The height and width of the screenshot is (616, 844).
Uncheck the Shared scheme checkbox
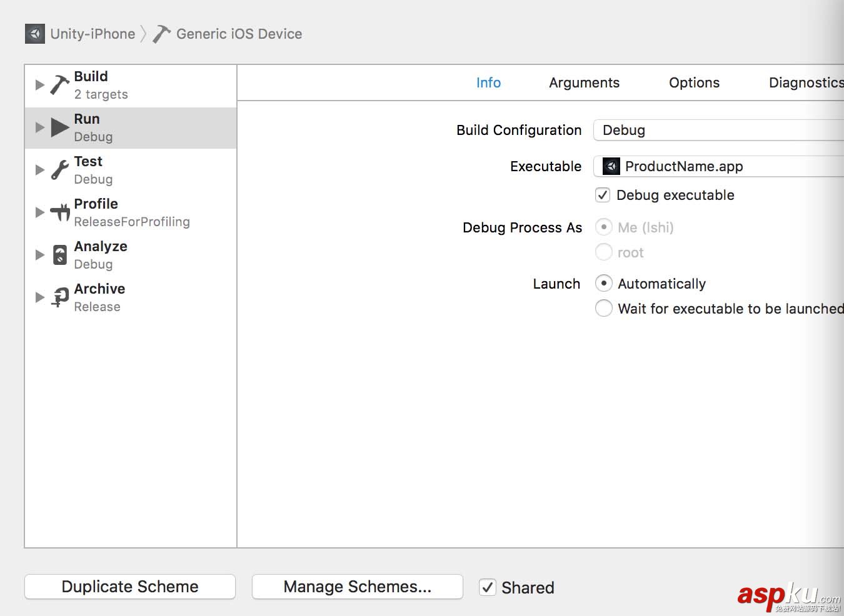click(487, 587)
